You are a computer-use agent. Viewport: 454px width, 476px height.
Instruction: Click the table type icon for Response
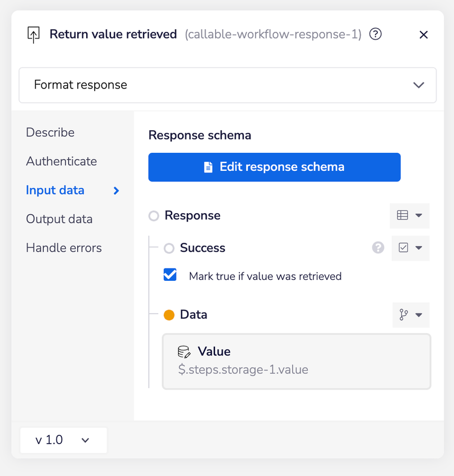click(402, 215)
